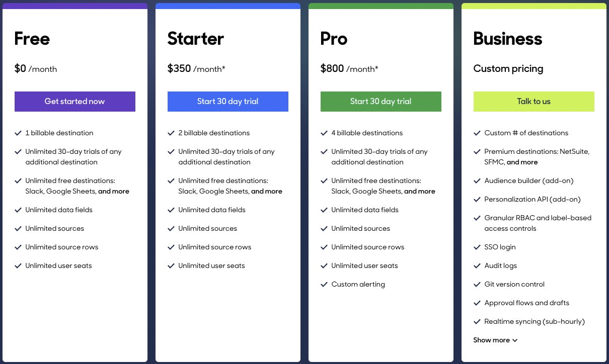
Task: Click the Free plan's Get started now button
Action: (74, 102)
